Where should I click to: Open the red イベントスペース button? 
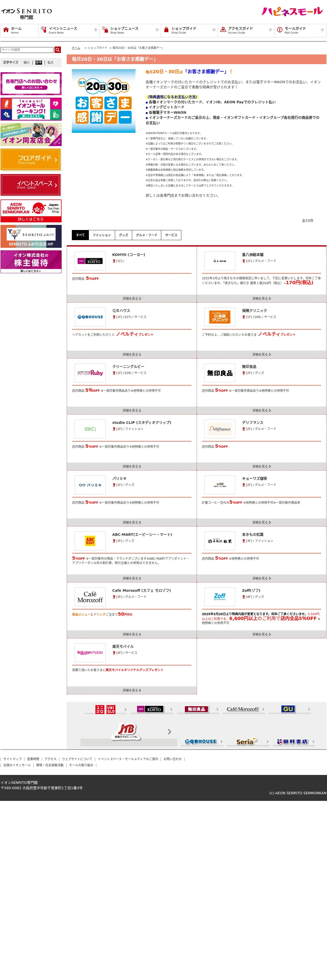tap(31, 185)
